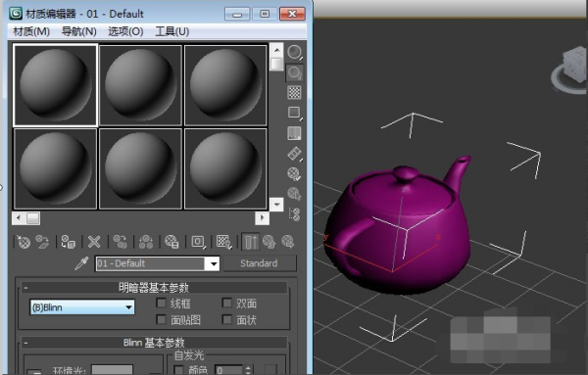The height and width of the screenshot is (375, 588).
Task: Select the bottom-left sample slot
Action: pos(56,168)
